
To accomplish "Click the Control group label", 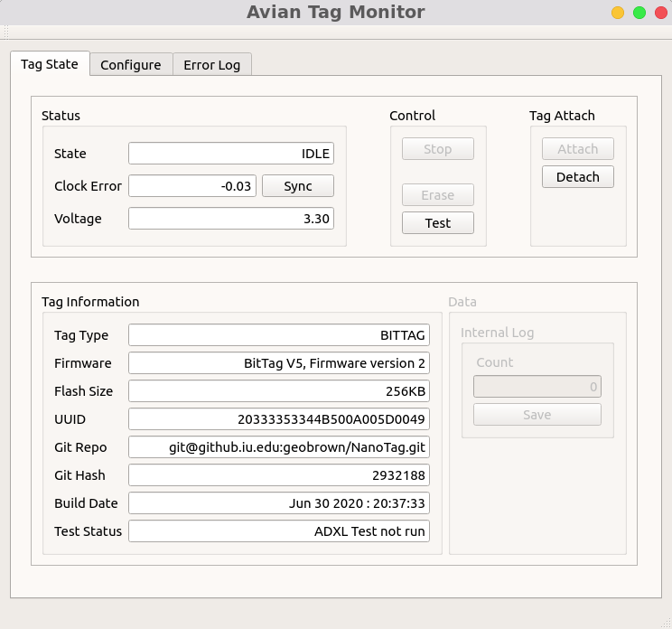I will tap(412, 116).
